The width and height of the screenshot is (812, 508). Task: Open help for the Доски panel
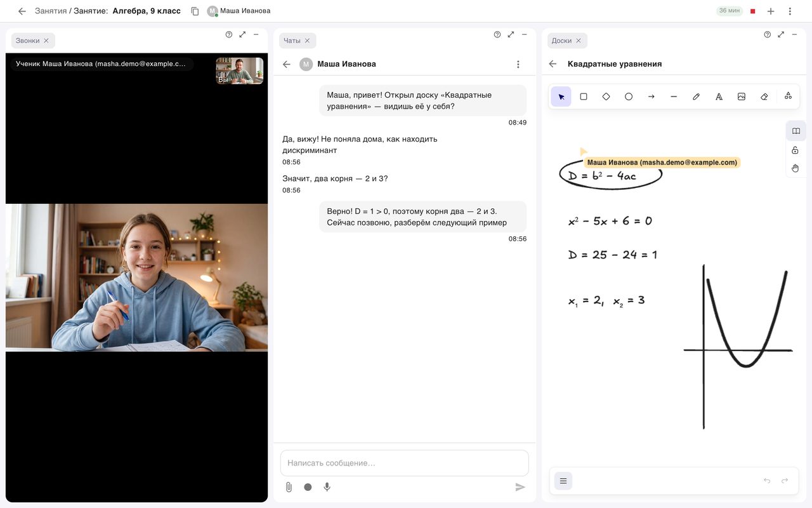pos(767,34)
